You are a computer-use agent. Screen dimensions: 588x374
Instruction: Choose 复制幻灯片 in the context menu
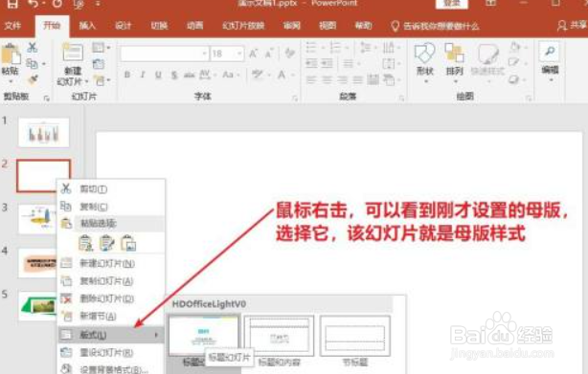click(x=111, y=281)
